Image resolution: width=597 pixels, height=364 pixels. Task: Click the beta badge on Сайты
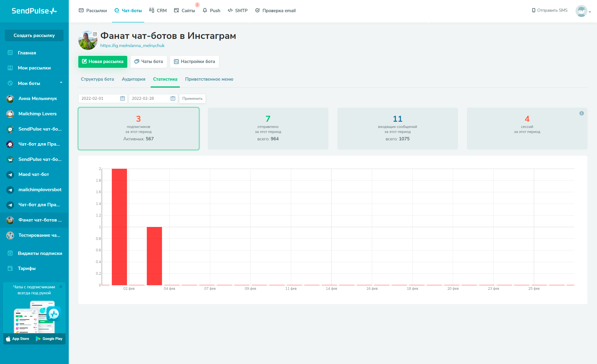197,5
